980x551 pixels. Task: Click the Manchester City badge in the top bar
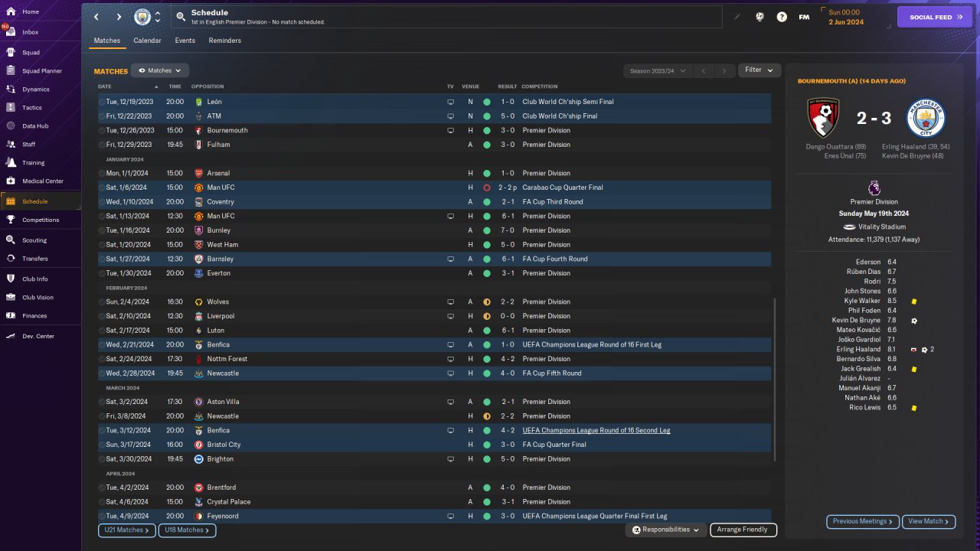142,17
